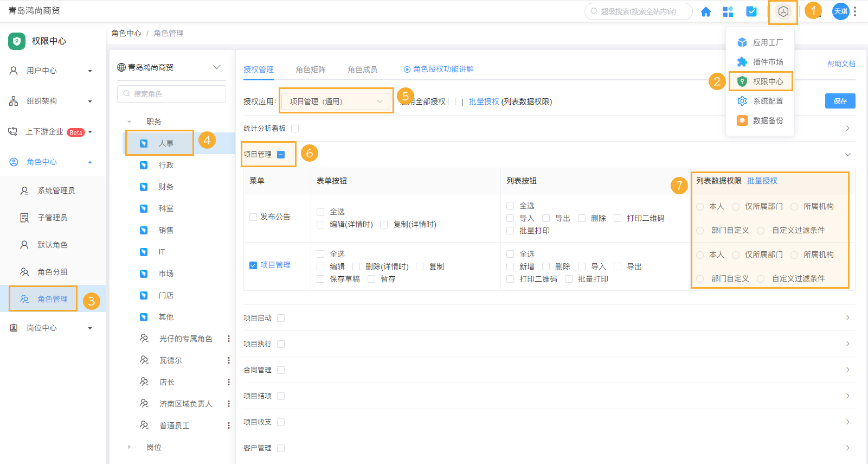Open the app grid icon in header
Screen dimensions: 868x464
728,11
